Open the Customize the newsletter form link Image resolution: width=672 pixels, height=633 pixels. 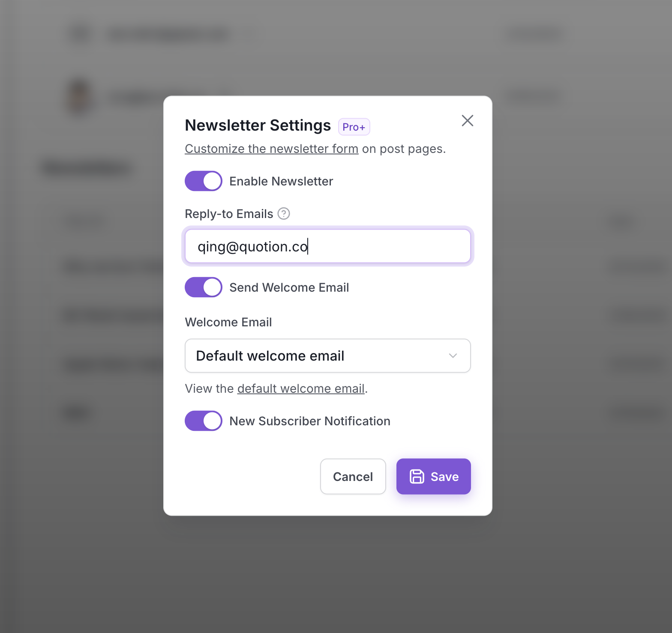tap(272, 149)
